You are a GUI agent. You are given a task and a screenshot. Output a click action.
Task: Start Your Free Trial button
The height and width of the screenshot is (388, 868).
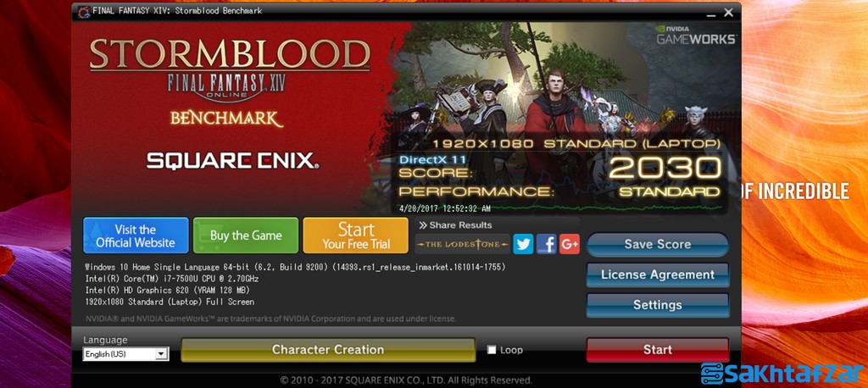(355, 236)
